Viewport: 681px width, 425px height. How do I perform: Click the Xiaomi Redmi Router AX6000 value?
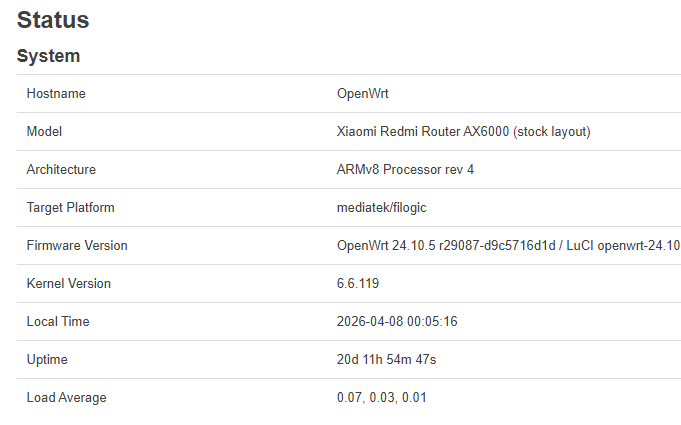click(x=463, y=132)
